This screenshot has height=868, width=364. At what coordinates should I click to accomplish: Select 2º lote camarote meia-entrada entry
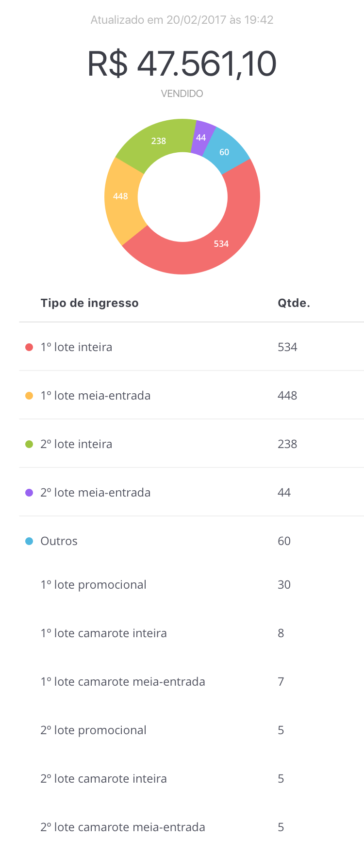pos(122,827)
